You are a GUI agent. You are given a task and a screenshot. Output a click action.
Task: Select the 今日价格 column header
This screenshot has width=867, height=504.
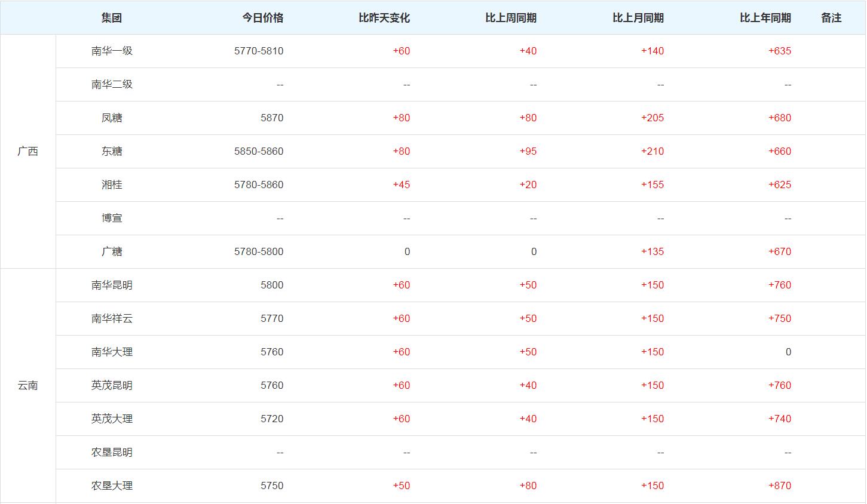(x=262, y=18)
